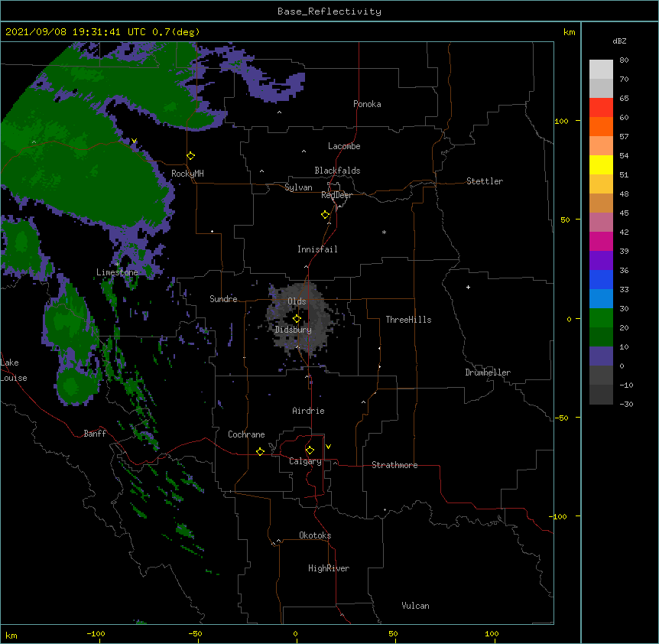
Task: Click the Didsbury town label
Action: (x=294, y=330)
